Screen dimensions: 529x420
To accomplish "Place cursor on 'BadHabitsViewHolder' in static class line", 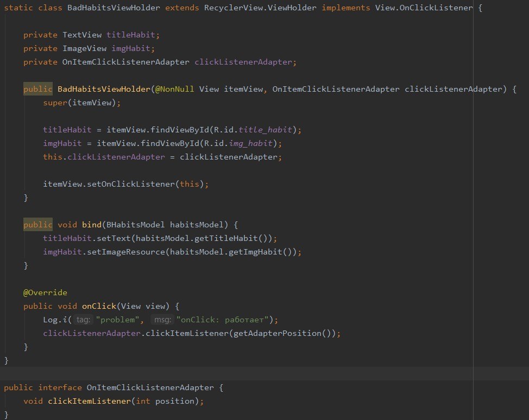I will (114, 8).
